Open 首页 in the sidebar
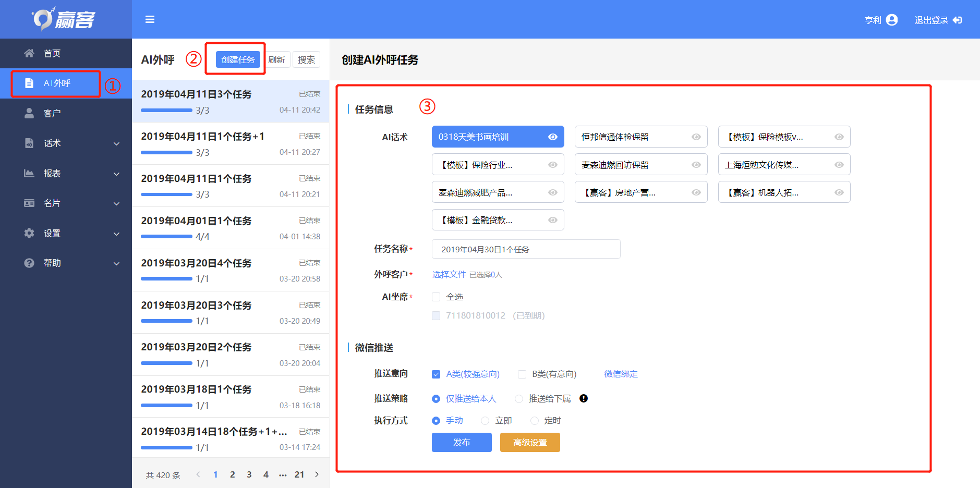This screenshot has width=980, height=488. tap(66, 53)
